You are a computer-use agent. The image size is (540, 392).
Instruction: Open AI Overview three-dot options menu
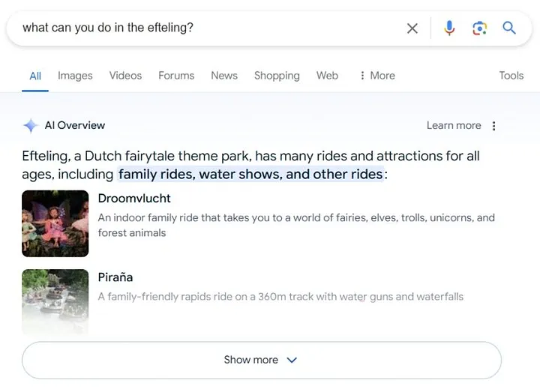(493, 126)
